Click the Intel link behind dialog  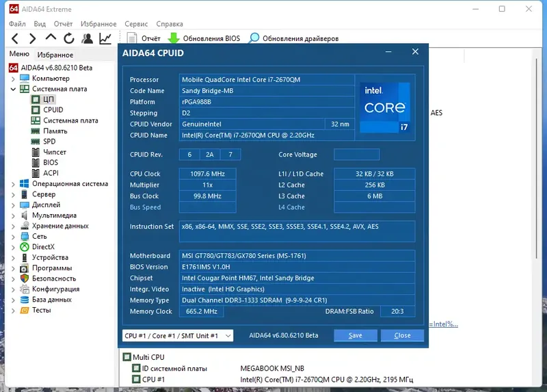(x=443, y=324)
